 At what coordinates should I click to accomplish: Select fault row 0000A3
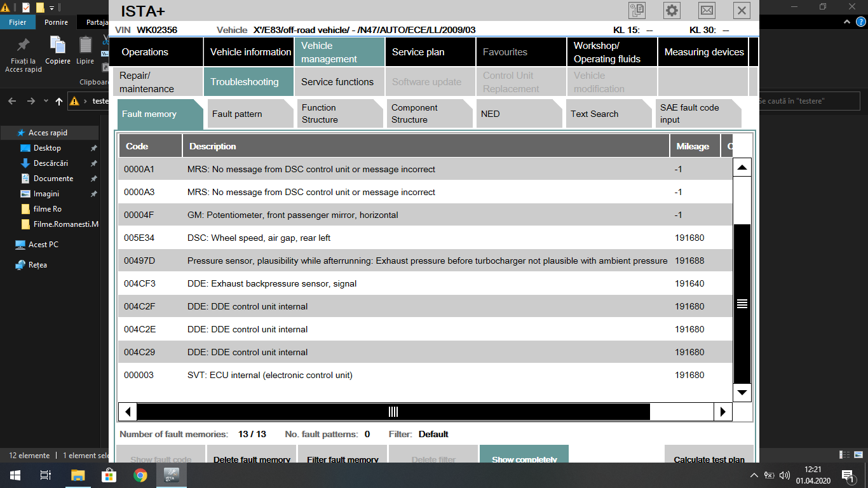[425, 192]
